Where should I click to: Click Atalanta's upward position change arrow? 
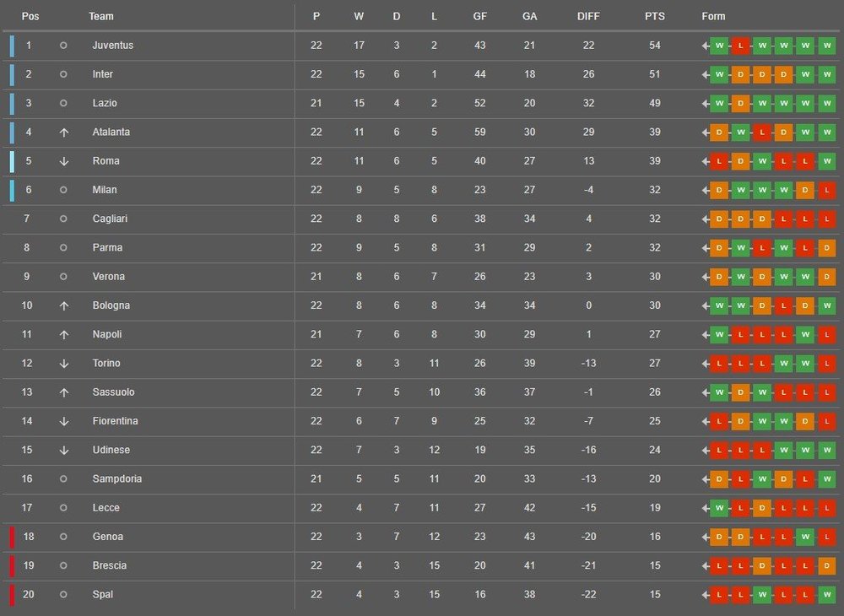[x=63, y=132]
